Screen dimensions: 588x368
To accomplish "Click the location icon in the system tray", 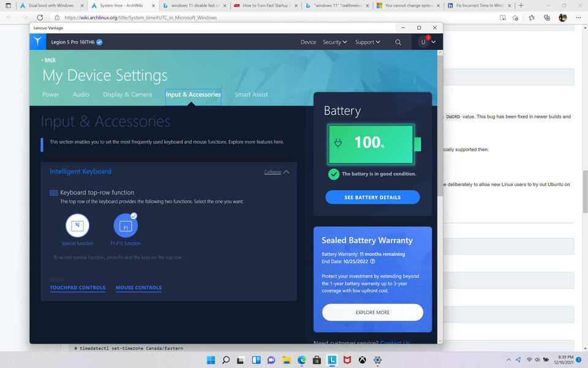I will 518,360.
